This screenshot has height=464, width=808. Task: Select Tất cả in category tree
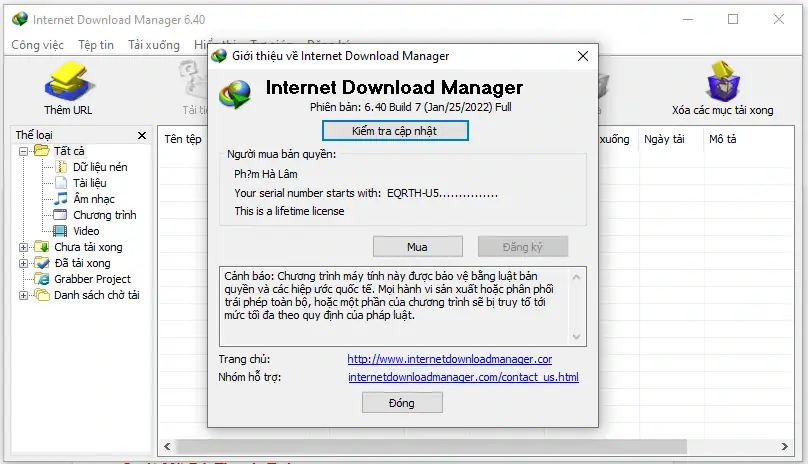tap(69, 151)
